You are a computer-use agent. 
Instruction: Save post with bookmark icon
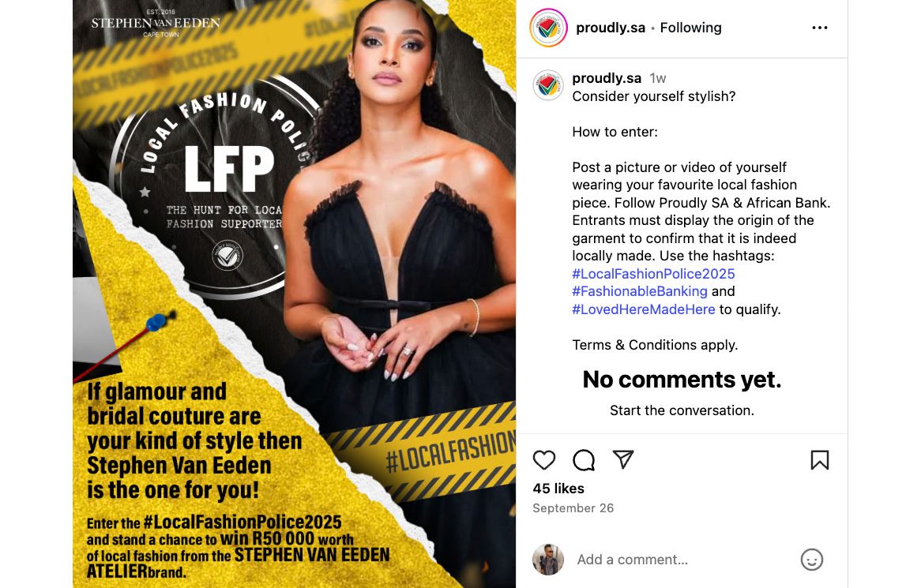coord(820,460)
